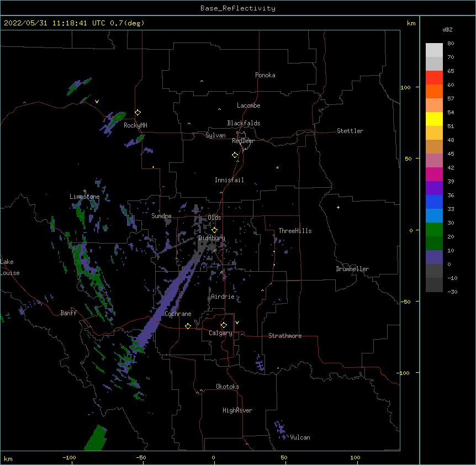Click the Blackfalds city label
The width and height of the screenshot is (476, 465).
(x=244, y=123)
